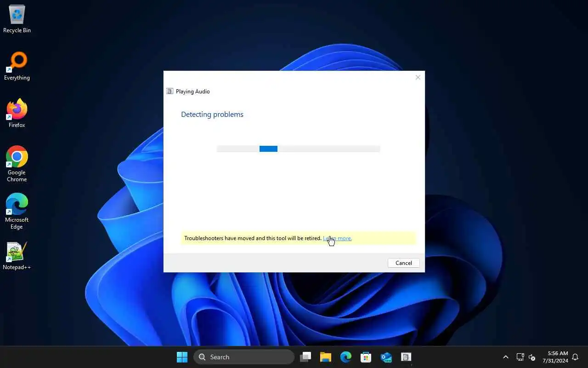Image resolution: width=588 pixels, height=368 pixels.
Task: Click the Detecting problems heading
Action: pyautogui.click(x=212, y=115)
